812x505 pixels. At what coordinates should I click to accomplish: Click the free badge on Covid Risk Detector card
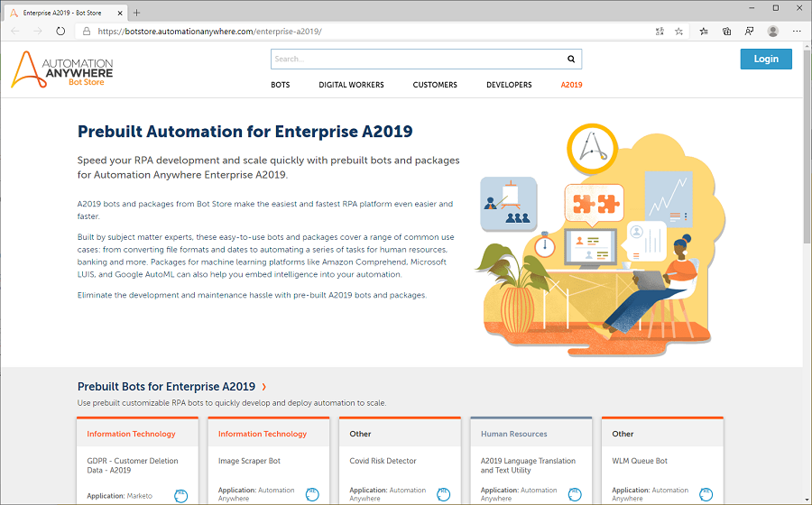click(444, 494)
